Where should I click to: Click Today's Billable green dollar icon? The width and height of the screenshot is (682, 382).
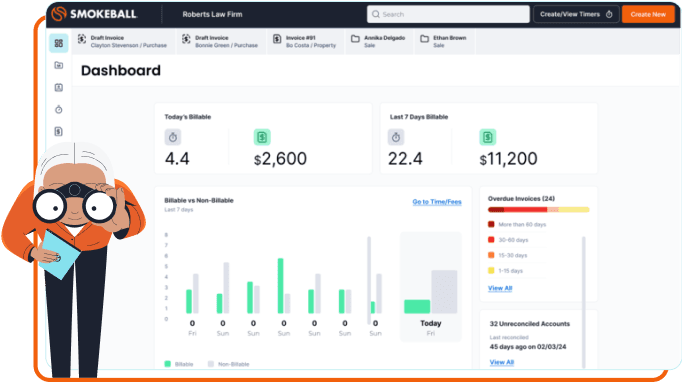tap(262, 137)
